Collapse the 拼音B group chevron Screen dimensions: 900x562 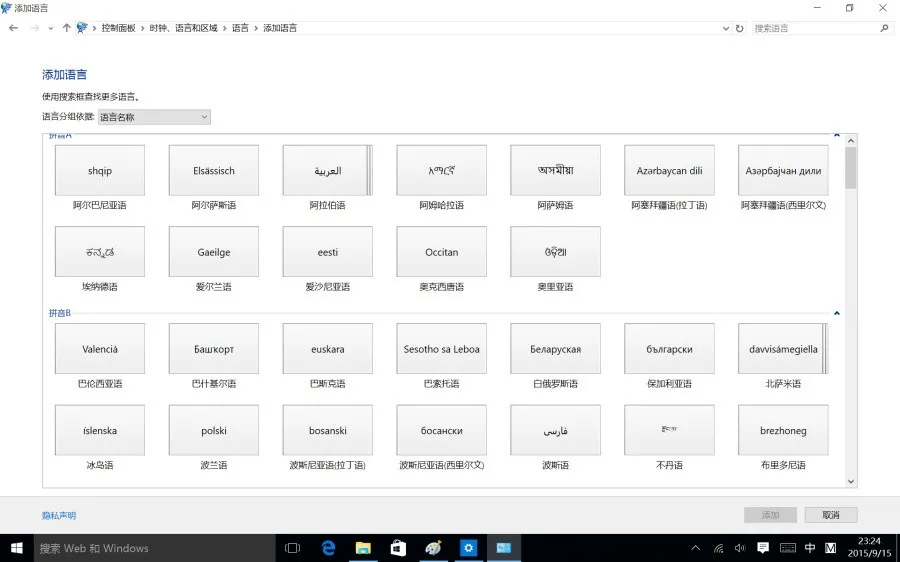(836, 313)
